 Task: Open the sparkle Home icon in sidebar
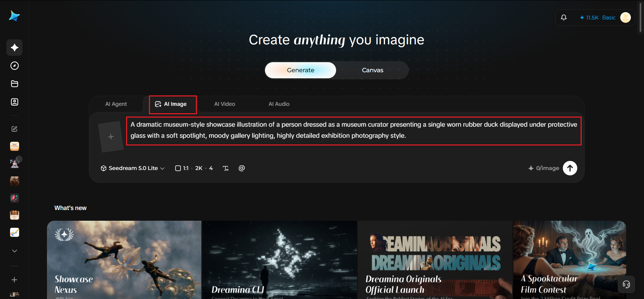[14, 48]
